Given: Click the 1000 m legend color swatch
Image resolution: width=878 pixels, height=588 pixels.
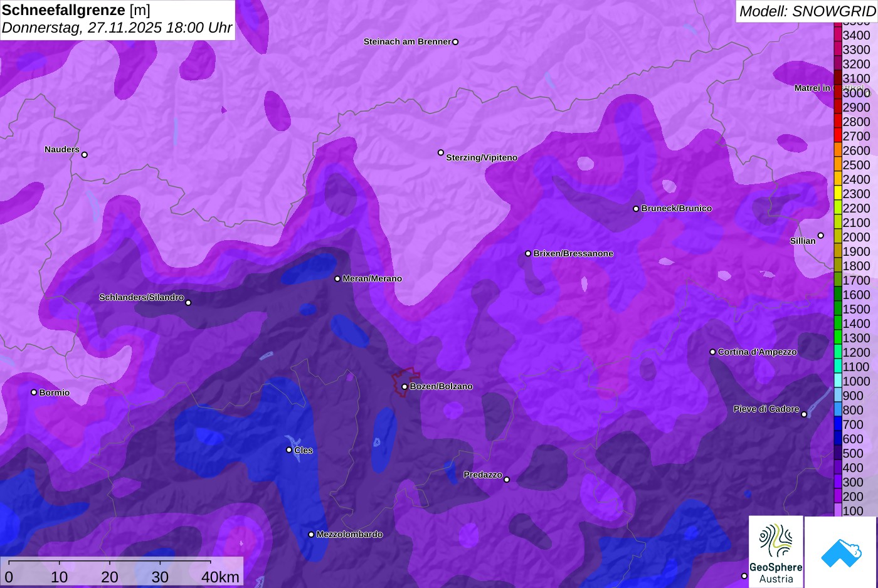Looking at the screenshot, I should pos(838,380).
